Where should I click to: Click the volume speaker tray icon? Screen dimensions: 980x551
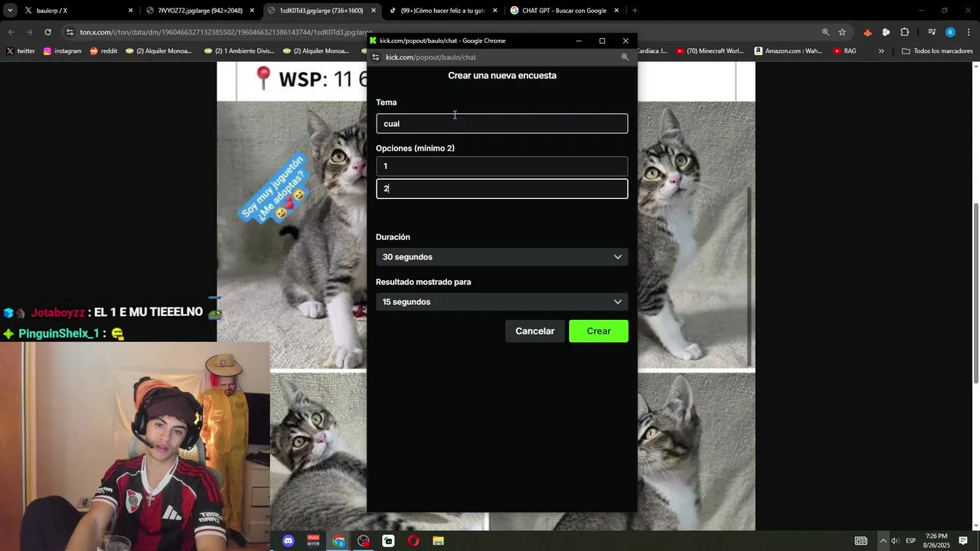click(x=895, y=541)
